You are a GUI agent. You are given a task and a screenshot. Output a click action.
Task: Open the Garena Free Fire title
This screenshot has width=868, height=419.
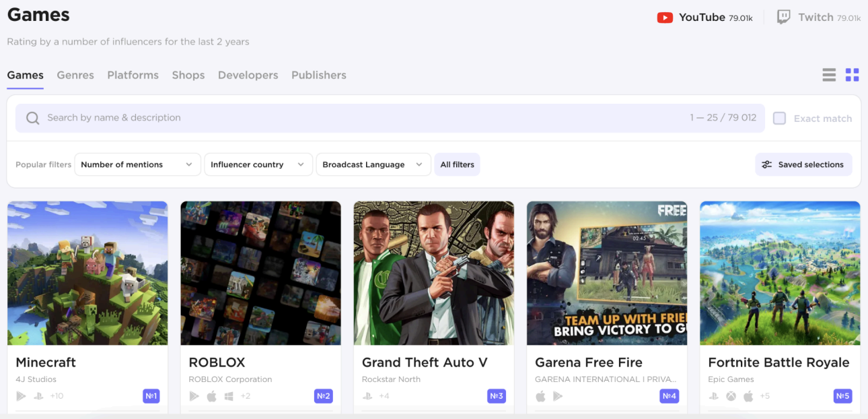pyautogui.click(x=589, y=362)
